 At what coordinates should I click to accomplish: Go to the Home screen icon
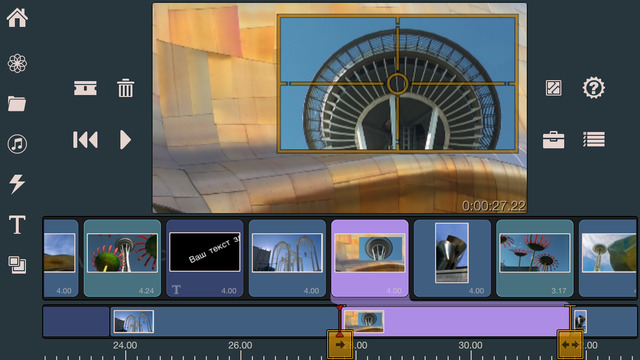point(17,18)
